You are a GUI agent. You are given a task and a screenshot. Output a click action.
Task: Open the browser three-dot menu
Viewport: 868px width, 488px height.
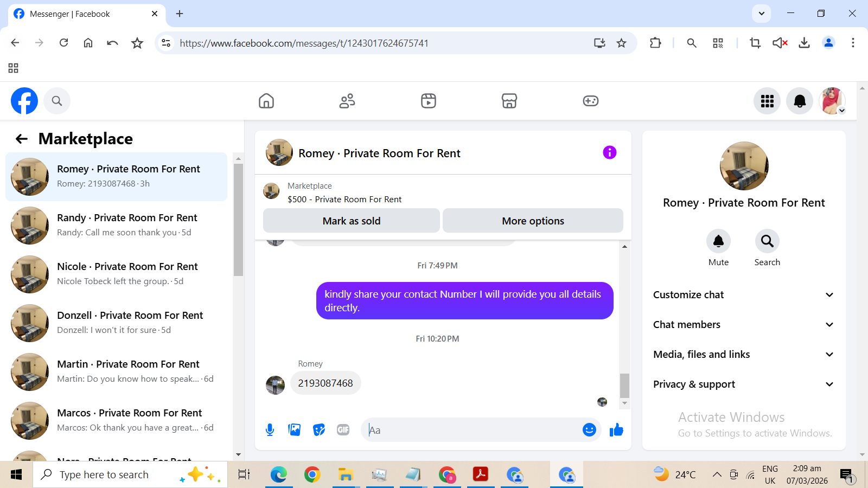[x=853, y=43]
